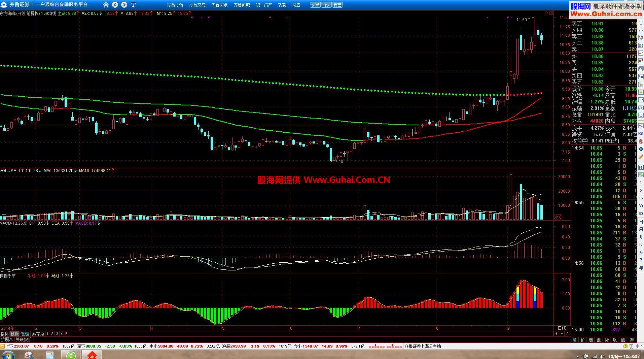Viewport: 644px width, 359px height.
Task: Select the 年 yearly period
Action: (x=641, y=268)
